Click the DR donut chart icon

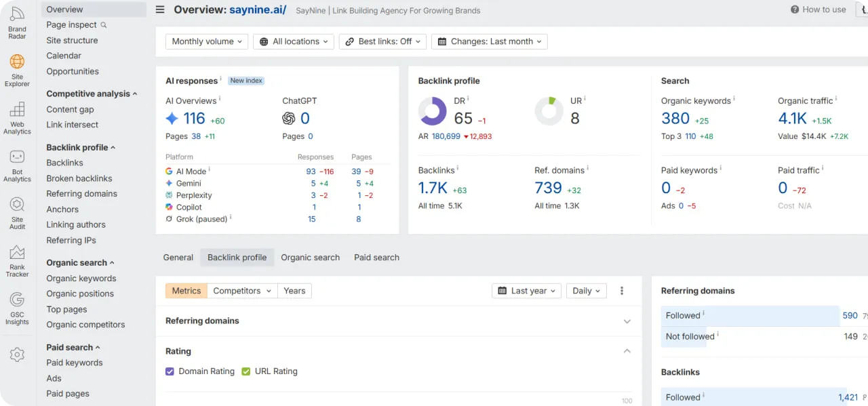[x=432, y=111]
